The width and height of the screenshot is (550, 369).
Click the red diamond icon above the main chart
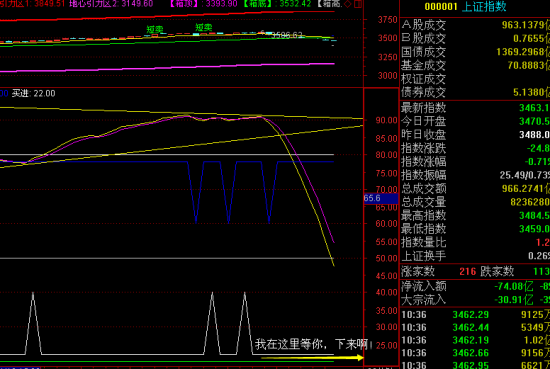(x=348, y=4)
